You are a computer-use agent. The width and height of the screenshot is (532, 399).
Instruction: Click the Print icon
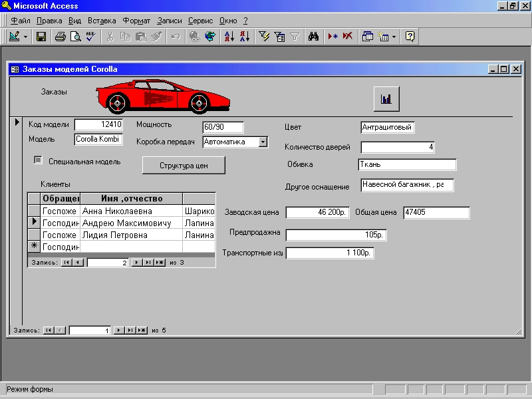pyautogui.click(x=61, y=37)
